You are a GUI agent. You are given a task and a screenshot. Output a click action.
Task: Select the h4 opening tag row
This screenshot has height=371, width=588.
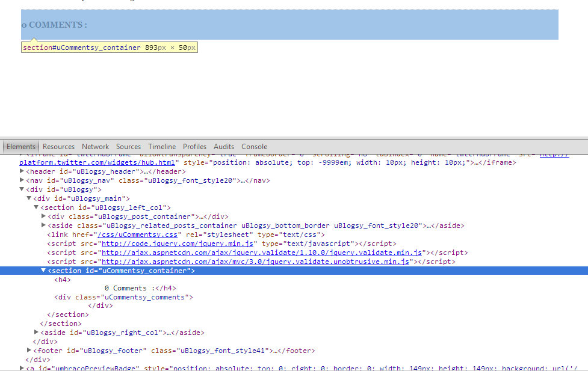pos(63,280)
